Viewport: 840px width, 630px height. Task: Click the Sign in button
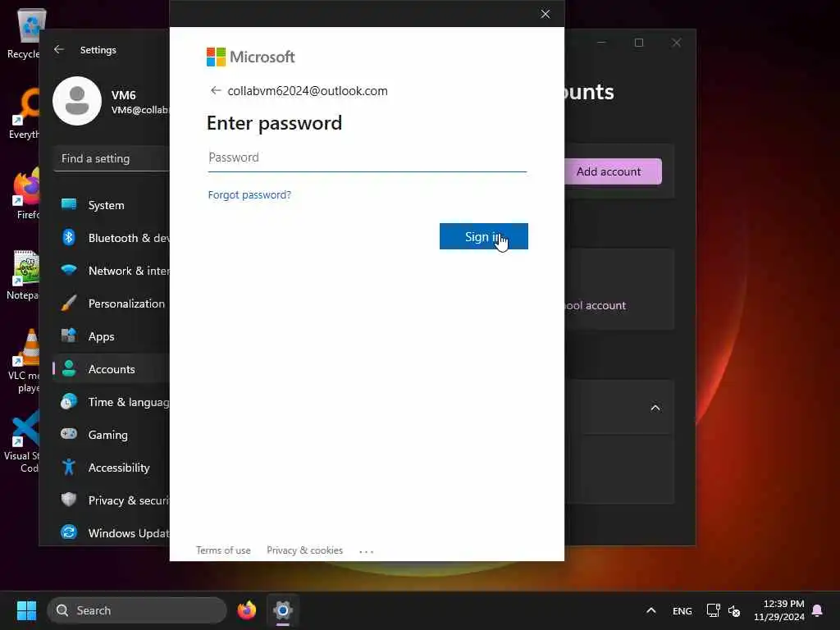click(483, 236)
